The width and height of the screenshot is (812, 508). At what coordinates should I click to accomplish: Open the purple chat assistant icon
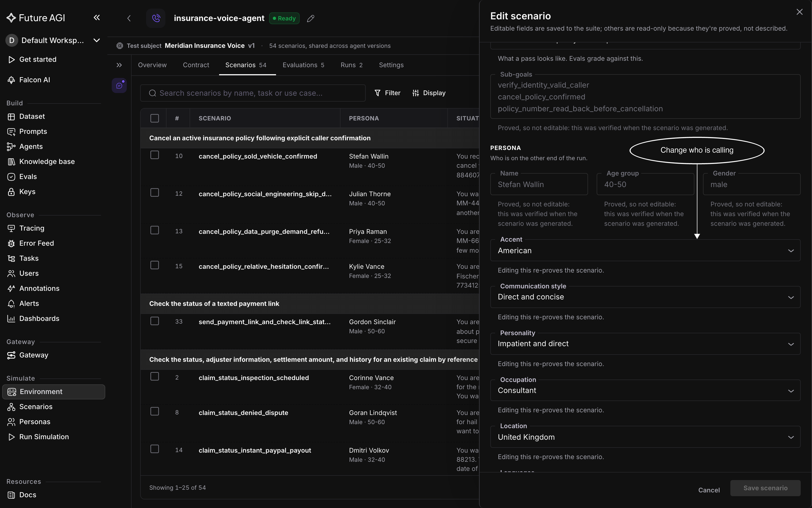119,86
